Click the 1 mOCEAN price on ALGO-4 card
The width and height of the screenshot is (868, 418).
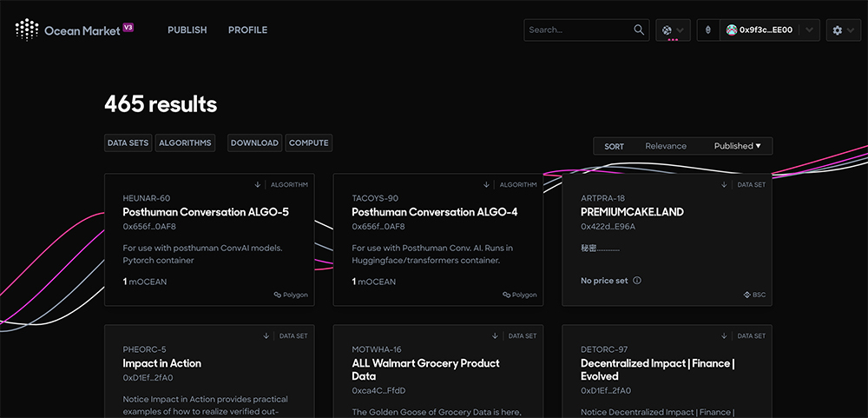coord(373,282)
